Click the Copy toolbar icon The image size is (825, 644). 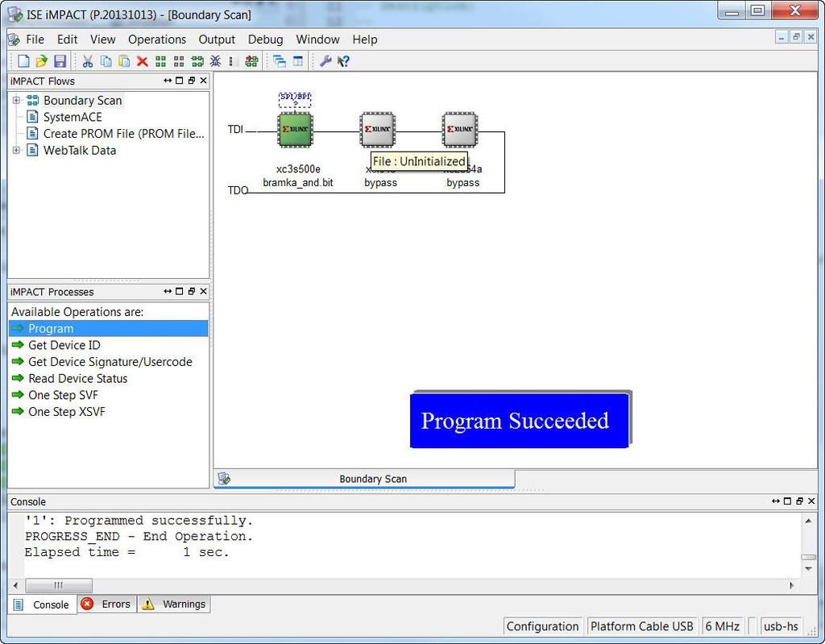point(106,61)
